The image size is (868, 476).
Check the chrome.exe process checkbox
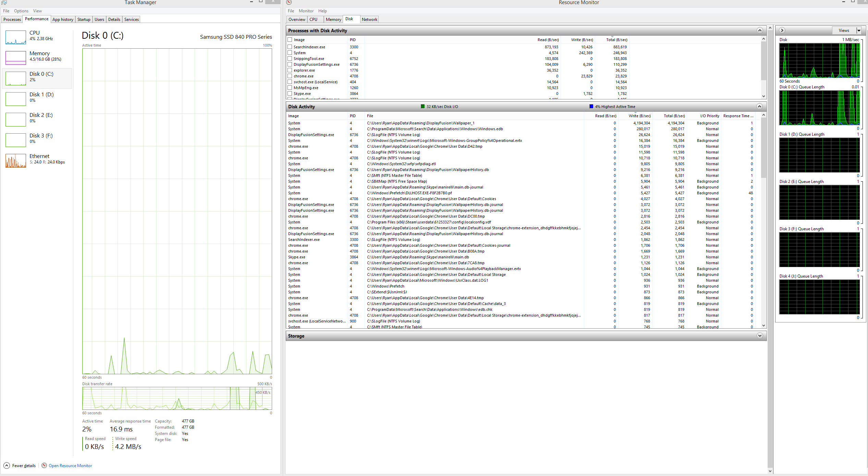coord(290,76)
